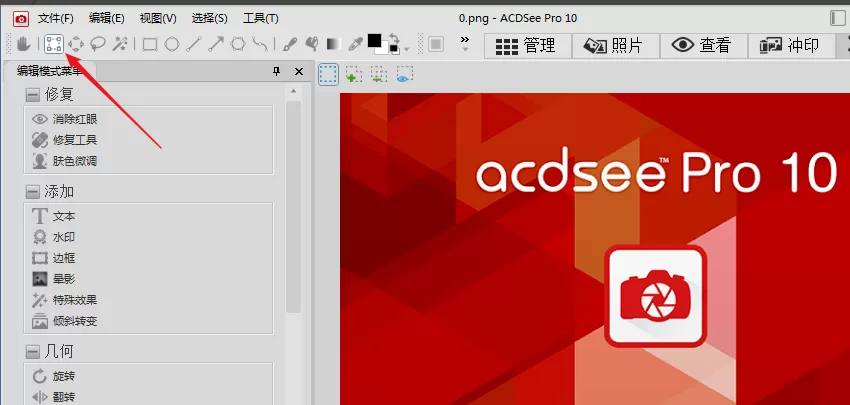Pin the edit mode menu panel
This screenshot has width=850, height=405.
tap(276, 72)
